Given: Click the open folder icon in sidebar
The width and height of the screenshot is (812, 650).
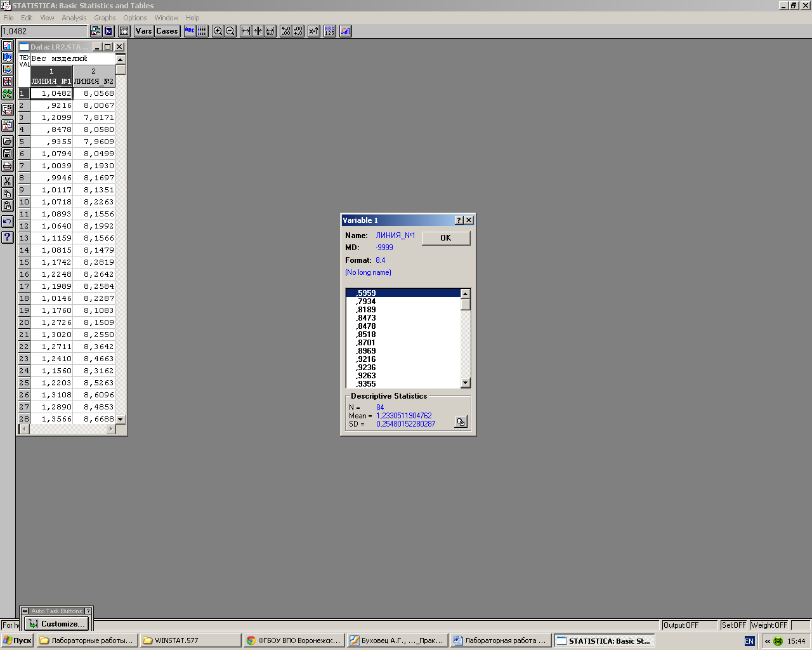Looking at the screenshot, I should (x=7, y=141).
